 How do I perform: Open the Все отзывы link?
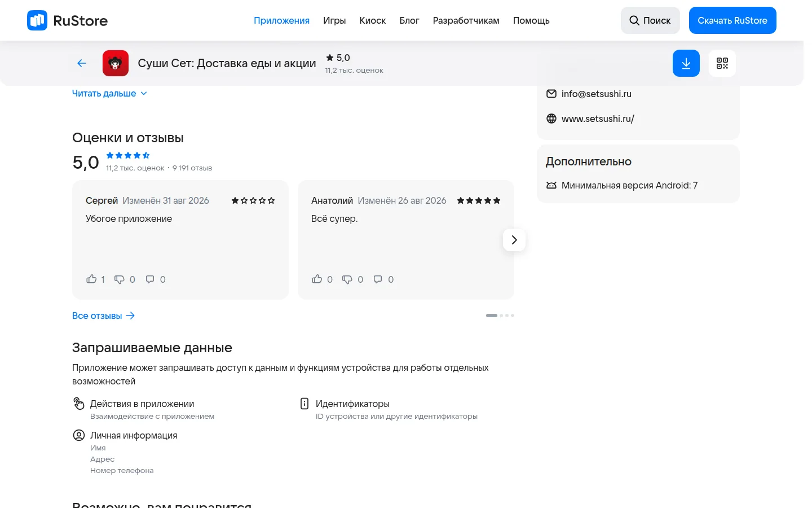tap(104, 316)
